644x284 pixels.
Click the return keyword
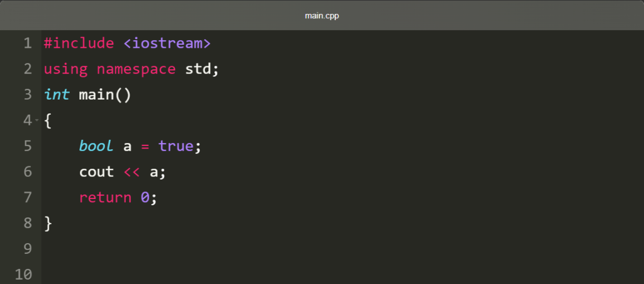click(105, 197)
